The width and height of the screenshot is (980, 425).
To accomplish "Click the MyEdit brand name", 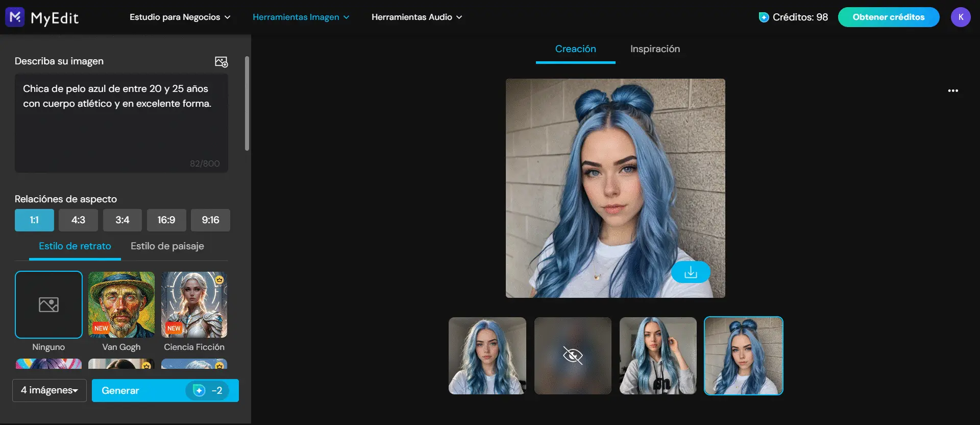I will [x=55, y=18].
